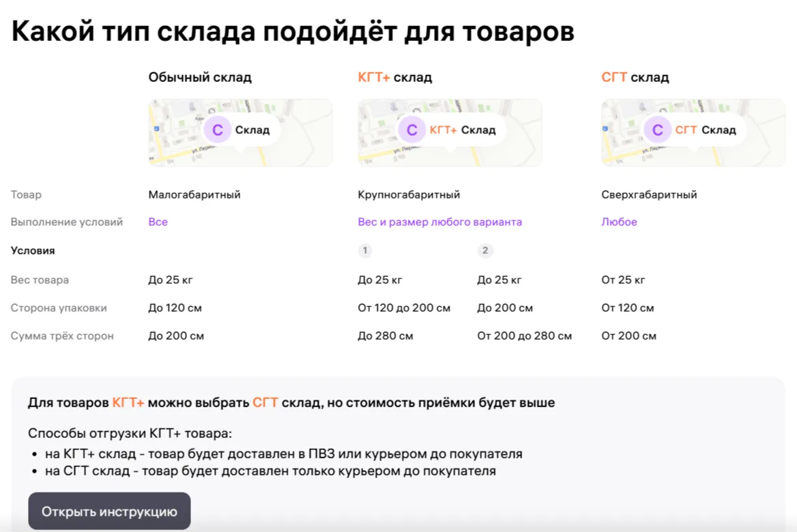Click the purple C marker icon on the Обычный склад map
The width and height of the screenshot is (797, 532).
coord(218,130)
